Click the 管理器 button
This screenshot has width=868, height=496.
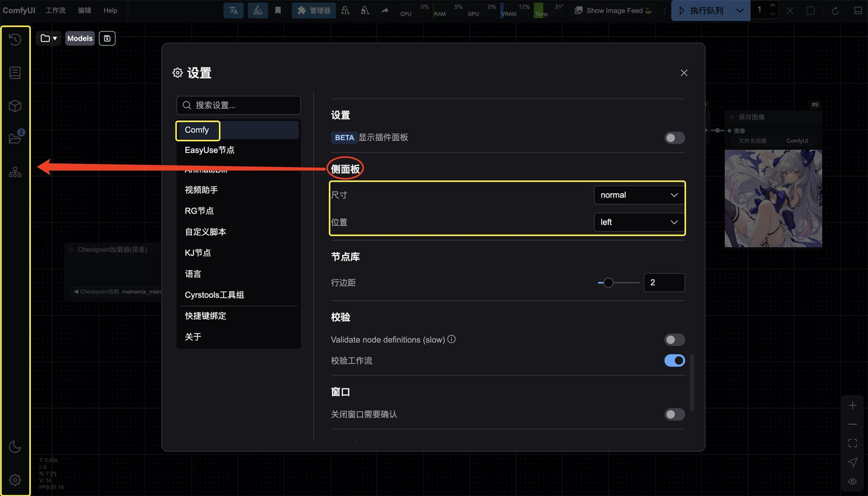tap(314, 10)
